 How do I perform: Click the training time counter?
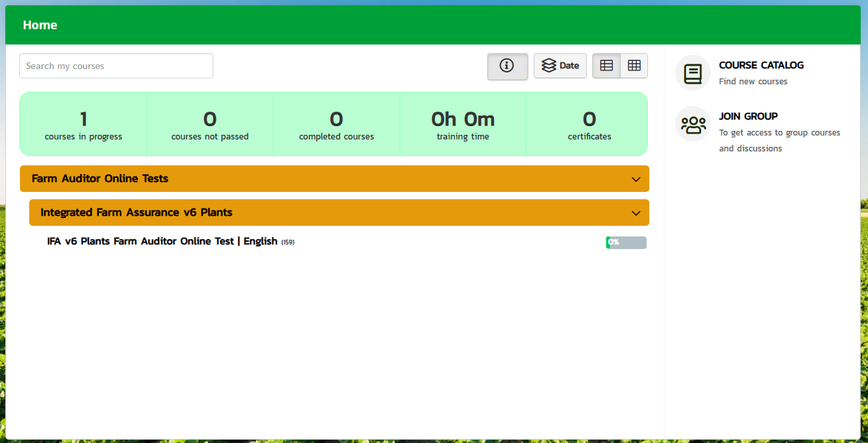[463, 124]
